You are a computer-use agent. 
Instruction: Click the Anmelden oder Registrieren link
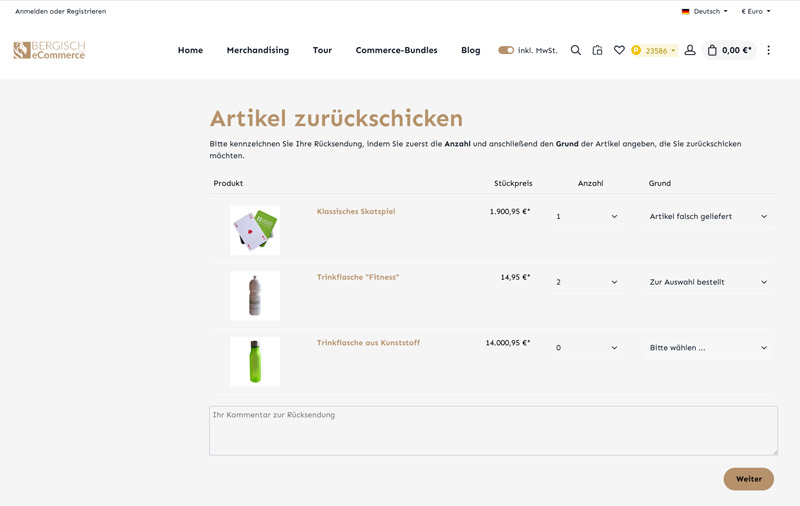tap(60, 11)
